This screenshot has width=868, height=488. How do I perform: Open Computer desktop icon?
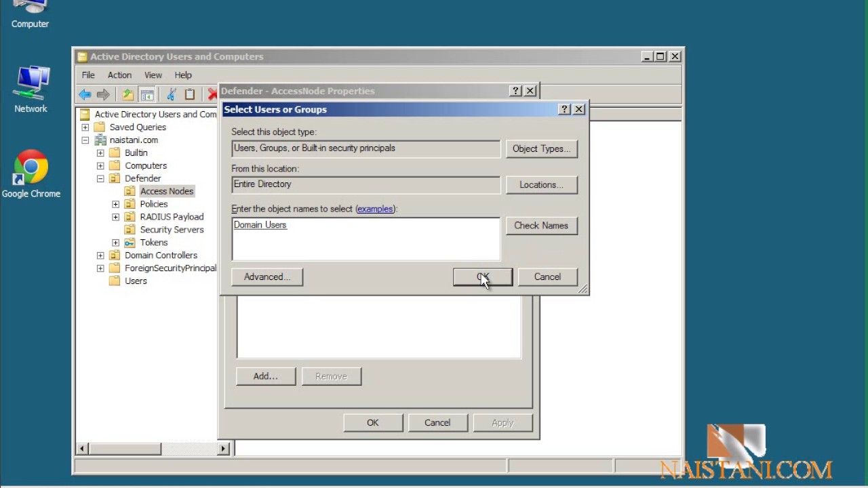30,15
